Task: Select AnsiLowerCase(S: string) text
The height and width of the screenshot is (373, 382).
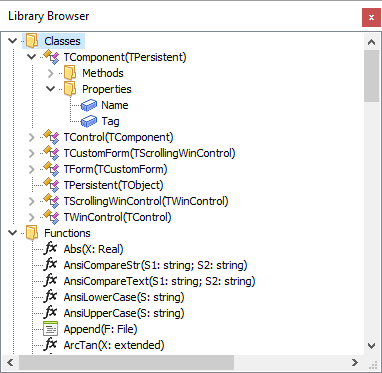Action: point(124,297)
